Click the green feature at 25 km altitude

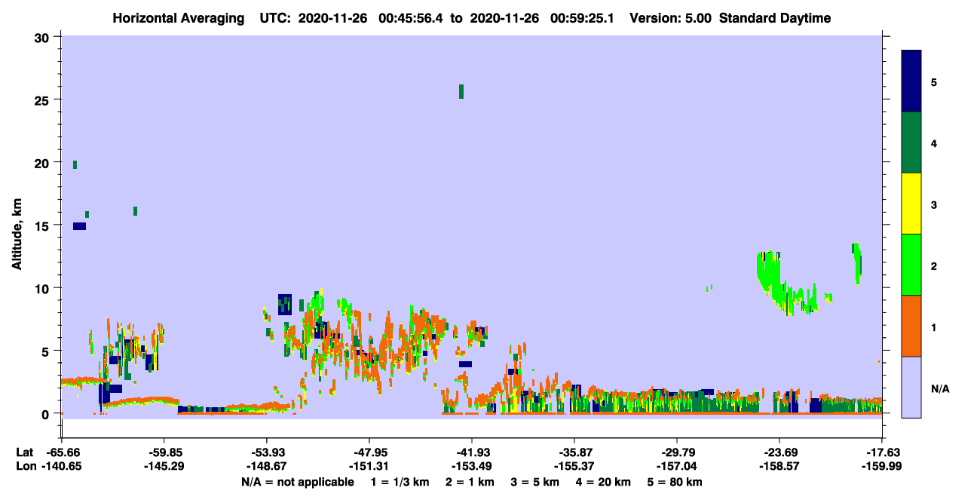461,91
